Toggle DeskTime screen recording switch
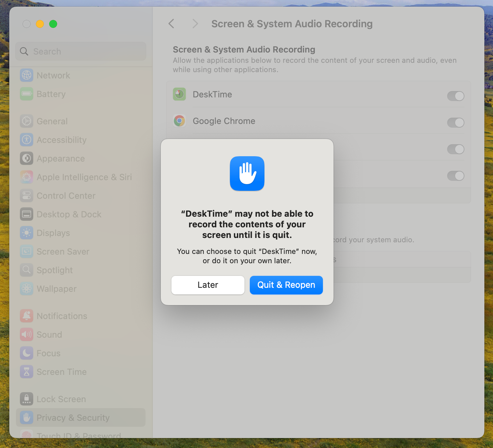The width and height of the screenshot is (493, 448). coord(455,96)
